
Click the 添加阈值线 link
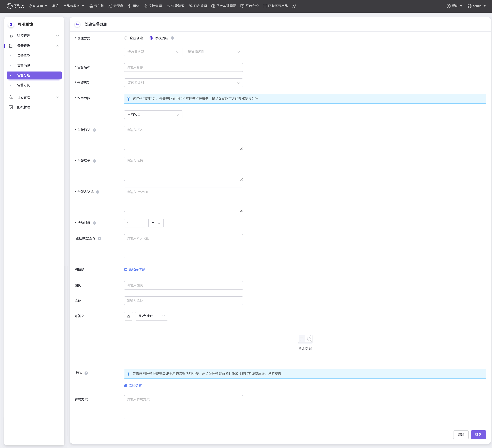(134, 270)
